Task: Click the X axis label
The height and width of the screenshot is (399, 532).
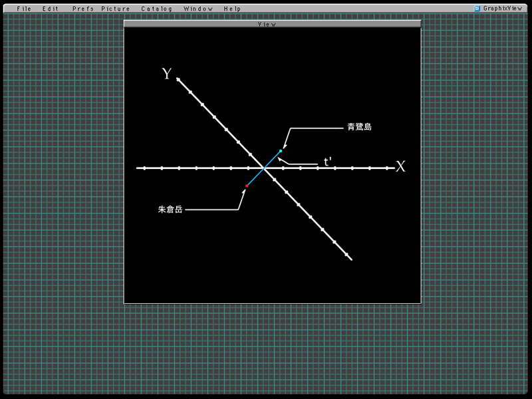Action: tap(400, 167)
